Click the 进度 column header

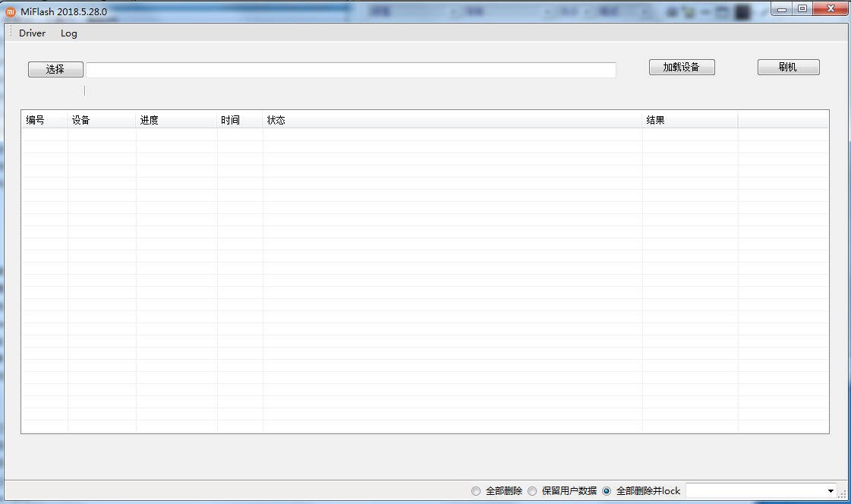point(176,120)
